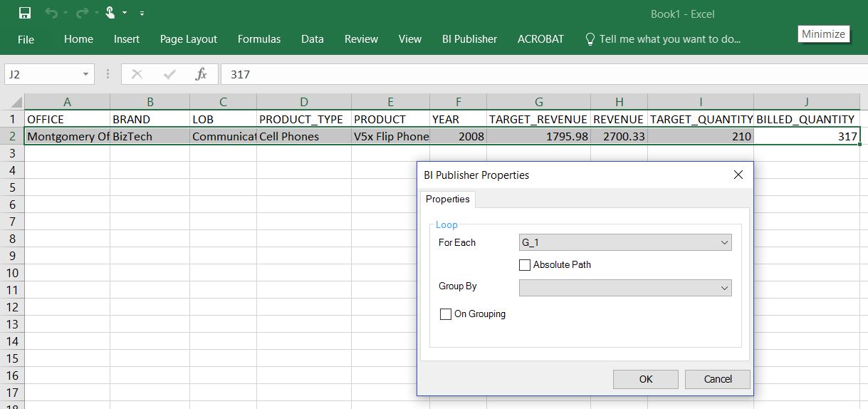Screen dimensions: 868x409
Task: Open the Name Box dropdown arrow
Action: coord(85,74)
